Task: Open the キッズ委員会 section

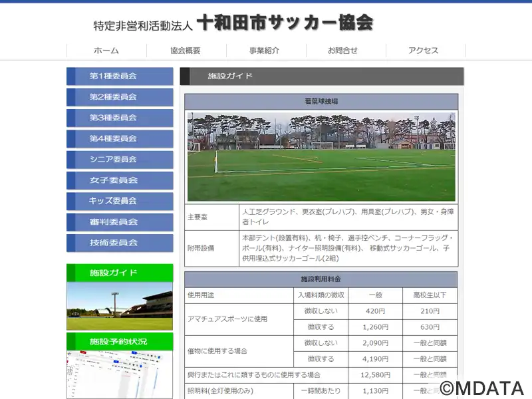Action: pos(120,201)
